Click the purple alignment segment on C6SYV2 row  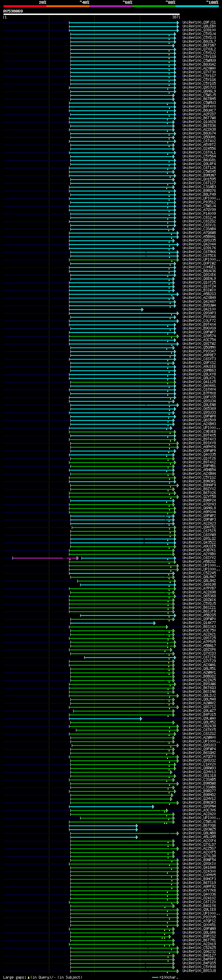pos(45,558)
